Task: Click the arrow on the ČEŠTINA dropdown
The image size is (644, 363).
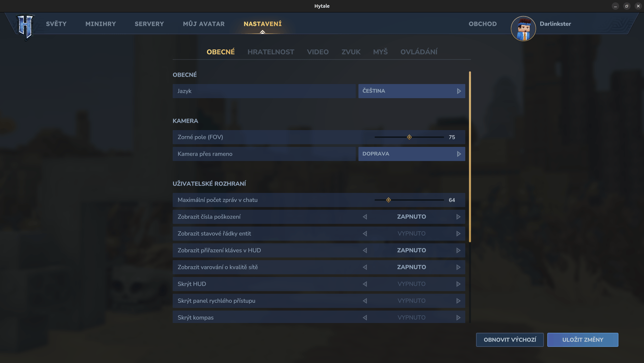Action: (459, 91)
